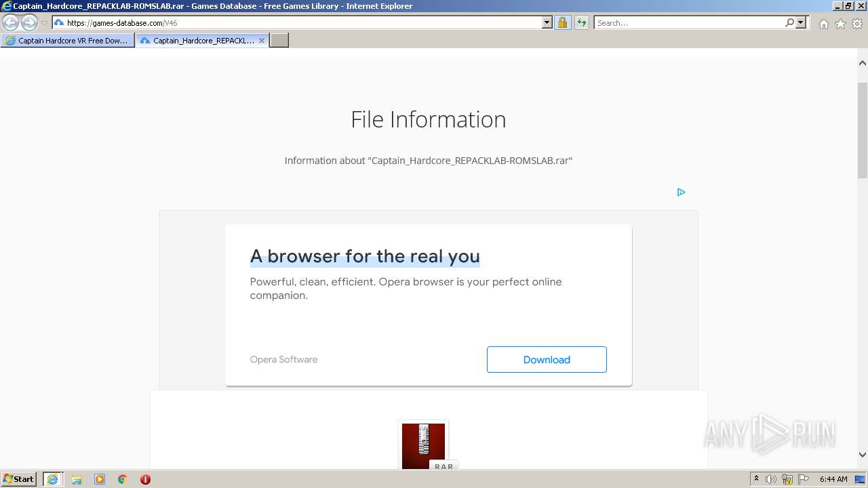Screen dimensions: 868x488
Task: Close the Captain_Hardcore_REPACKLAB tab
Action: tap(262, 41)
